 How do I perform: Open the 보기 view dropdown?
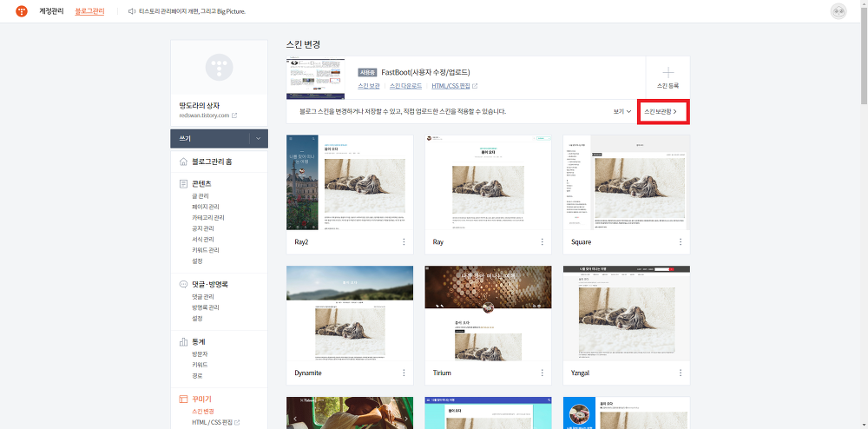622,111
